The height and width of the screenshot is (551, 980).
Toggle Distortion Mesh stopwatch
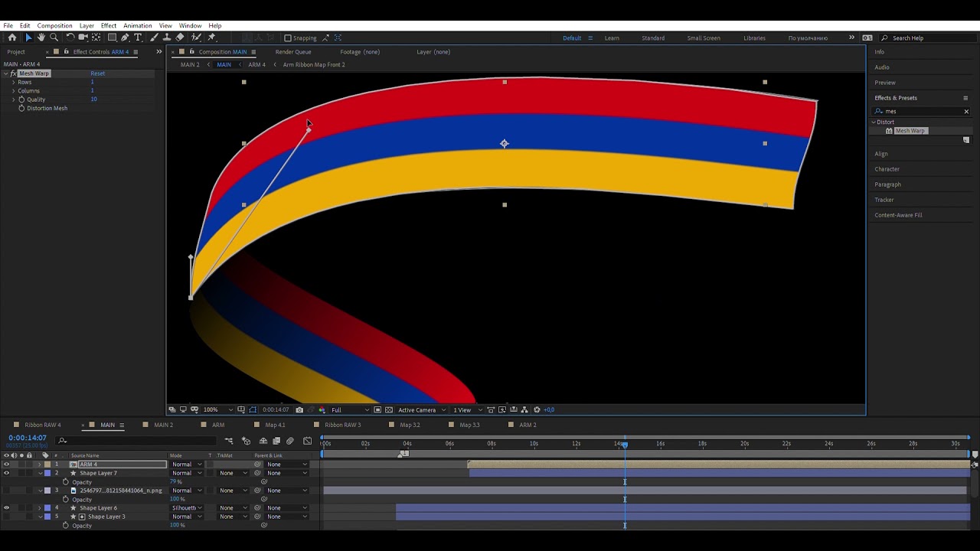coord(21,108)
